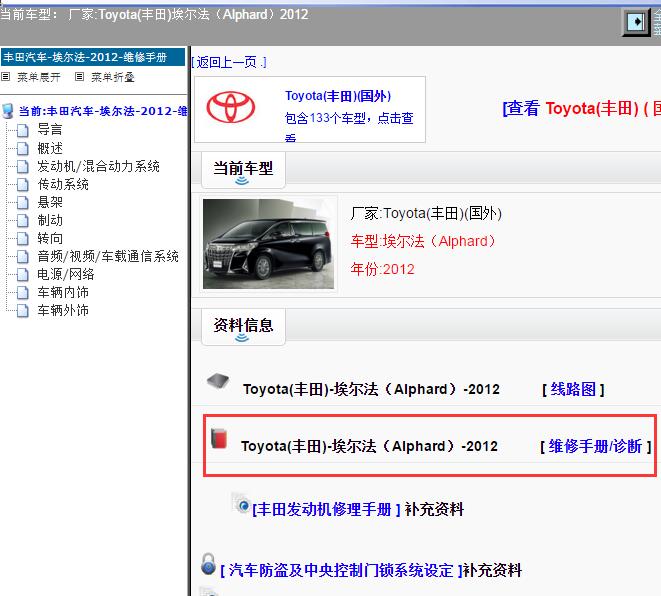661x596 pixels.
Task: Click the 返回上一页 link
Action: point(228,62)
